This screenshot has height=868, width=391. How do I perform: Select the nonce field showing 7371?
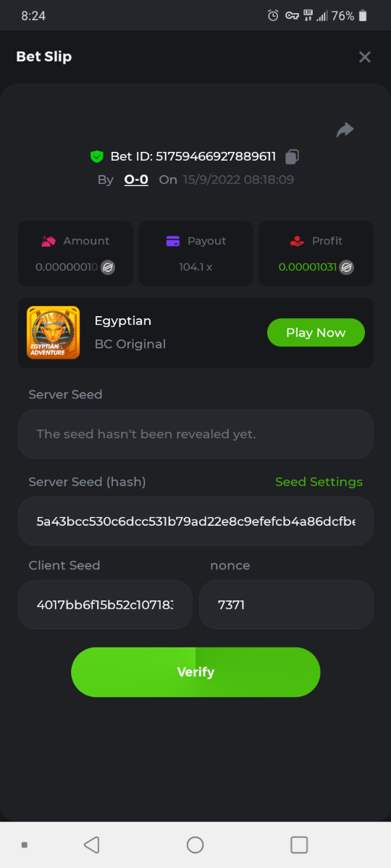point(286,604)
